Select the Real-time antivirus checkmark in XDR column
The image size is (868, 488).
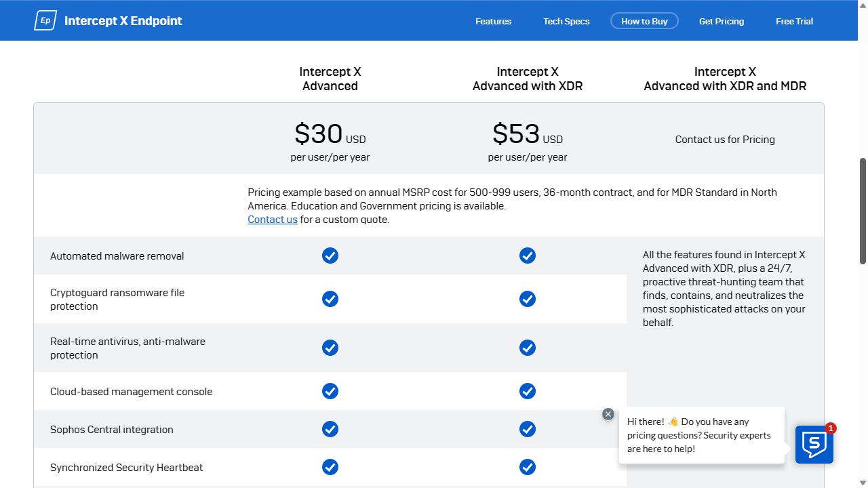point(528,348)
